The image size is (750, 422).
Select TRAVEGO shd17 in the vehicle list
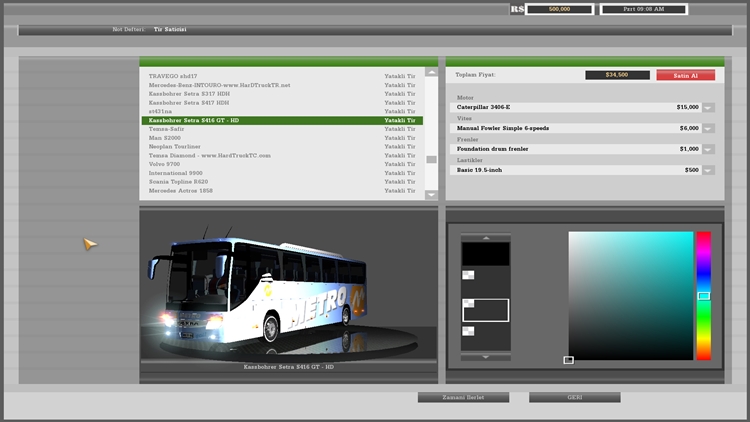pyautogui.click(x=282, y=76)
